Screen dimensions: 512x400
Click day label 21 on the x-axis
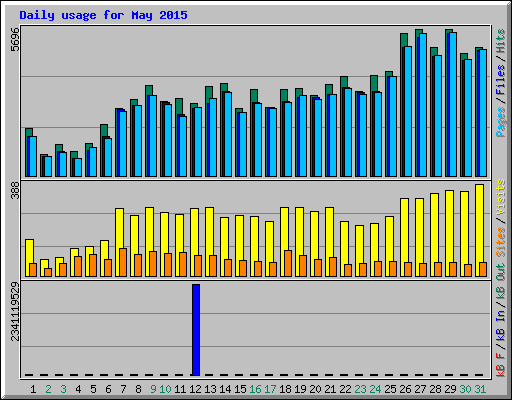(x=330, y=389)
